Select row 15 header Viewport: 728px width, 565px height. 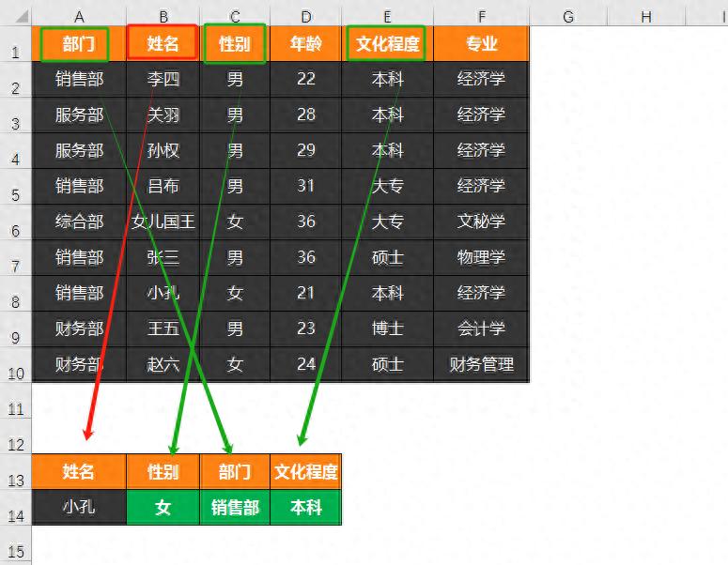tap(16, 543)
